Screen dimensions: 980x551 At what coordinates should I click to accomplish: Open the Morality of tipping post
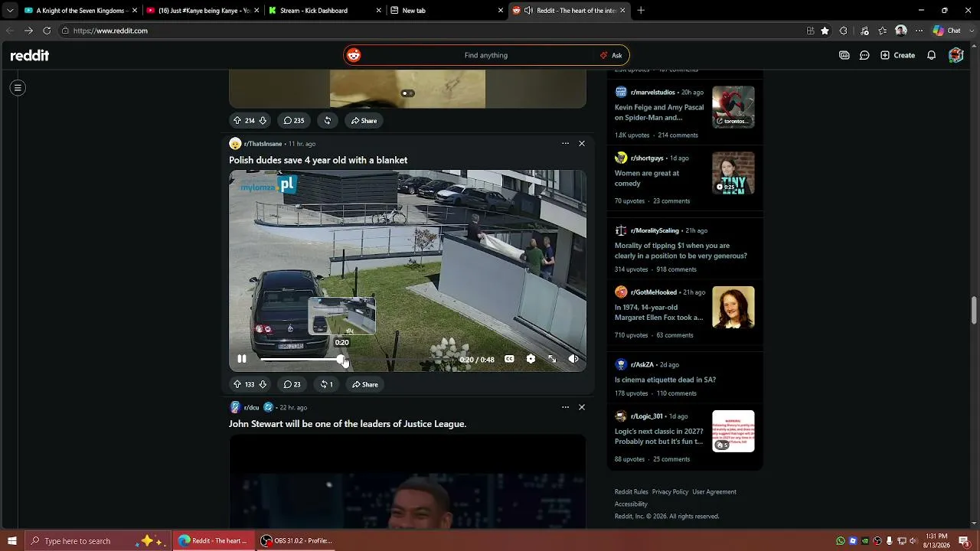click(681, 251)
